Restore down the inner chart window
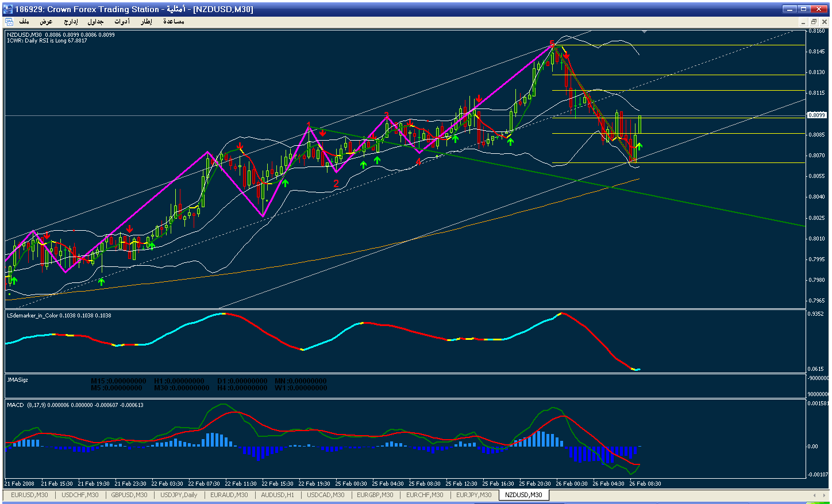The image size is (832, 504). (813, 22)
